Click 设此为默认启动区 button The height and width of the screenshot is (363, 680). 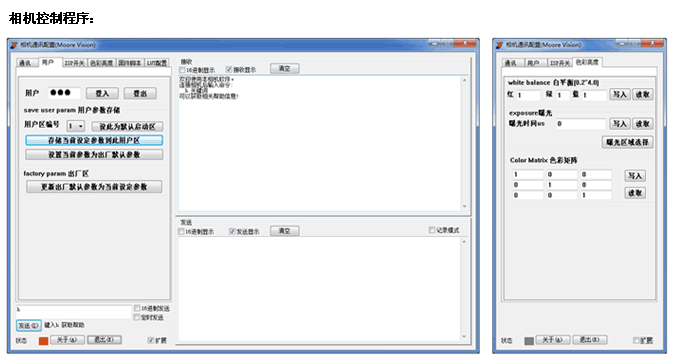point(127,127)
